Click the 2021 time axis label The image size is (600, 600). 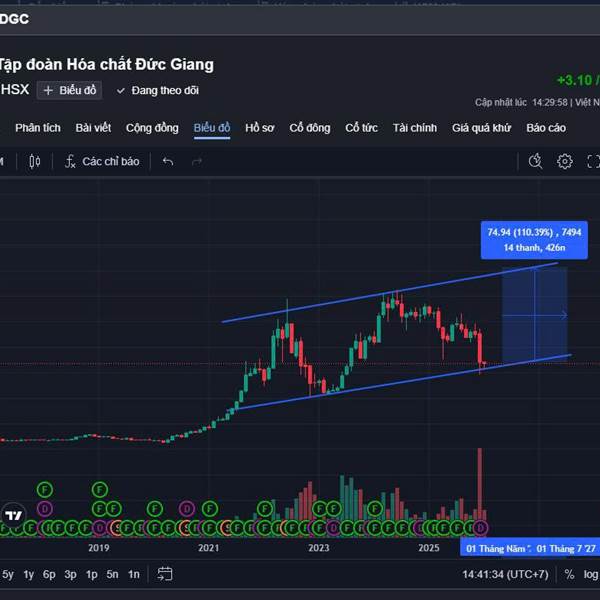point(209,548)
